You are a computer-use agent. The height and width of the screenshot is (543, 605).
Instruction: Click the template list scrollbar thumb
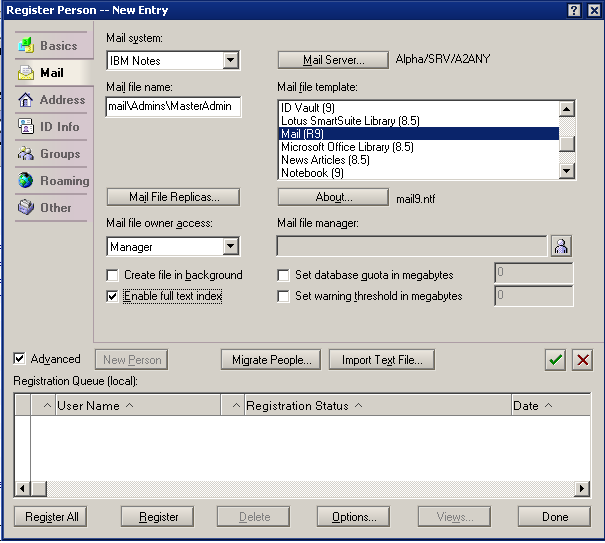click(567, 144)
